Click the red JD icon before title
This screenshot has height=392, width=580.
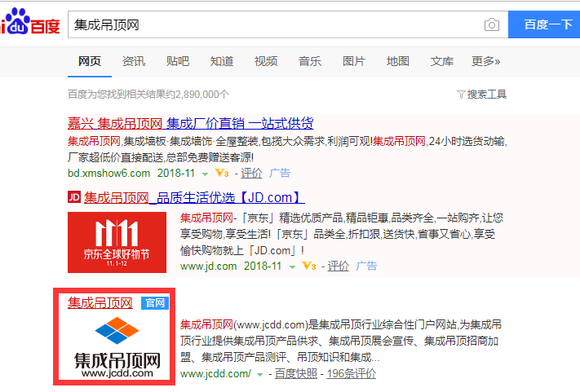(x=74, y=197)
